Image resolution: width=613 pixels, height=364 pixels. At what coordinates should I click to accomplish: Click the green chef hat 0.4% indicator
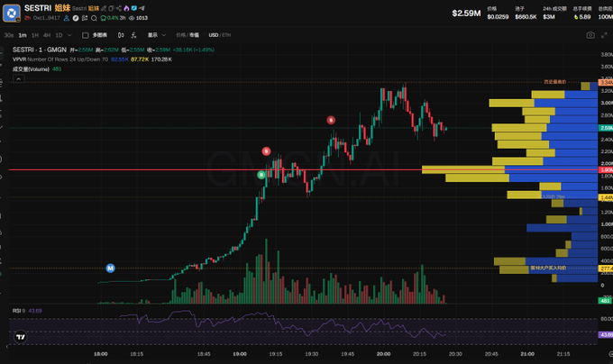point(109,18)
